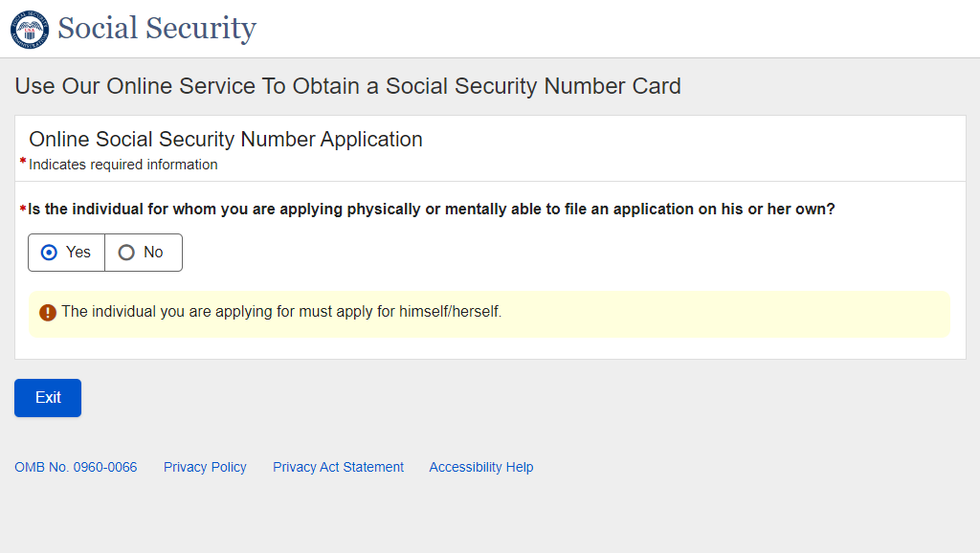The image size is (980, 553).
Task: Click the "must apply for himself/herself" warning message
Action: click(281, 312)
